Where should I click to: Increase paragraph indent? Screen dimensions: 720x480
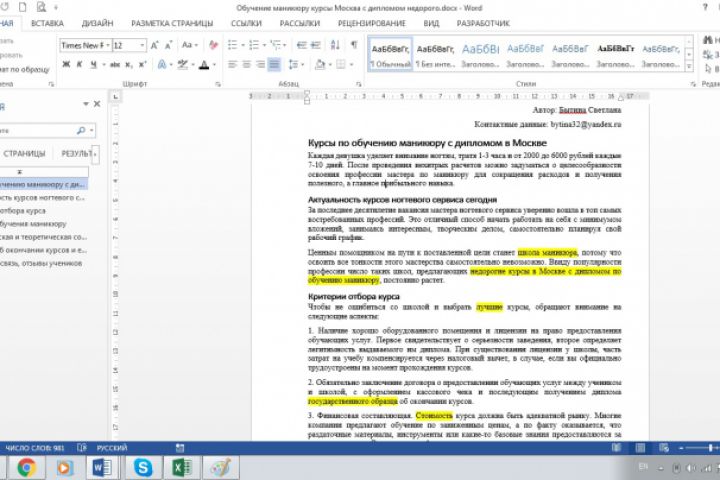click(315, 45)
